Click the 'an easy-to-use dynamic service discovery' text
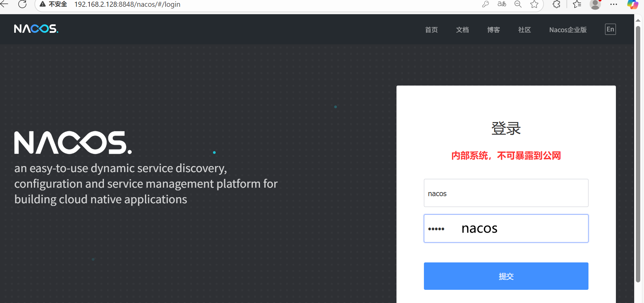 point(121,168)
